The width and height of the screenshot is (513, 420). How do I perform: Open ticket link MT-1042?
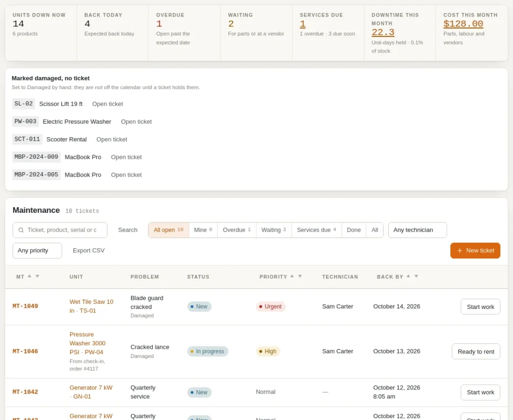[25, 392]
